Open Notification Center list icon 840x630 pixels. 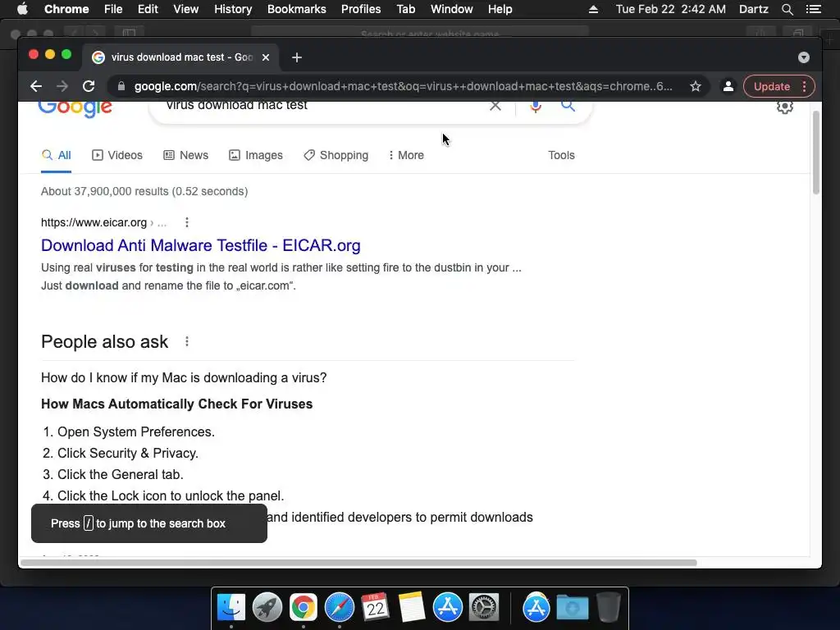point(813,9)
